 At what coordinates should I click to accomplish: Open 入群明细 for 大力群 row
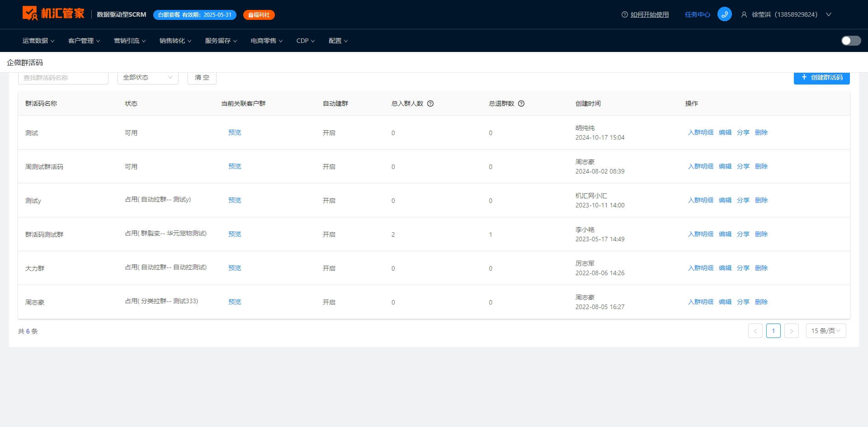pyautogui.click(x=700, y=268)
